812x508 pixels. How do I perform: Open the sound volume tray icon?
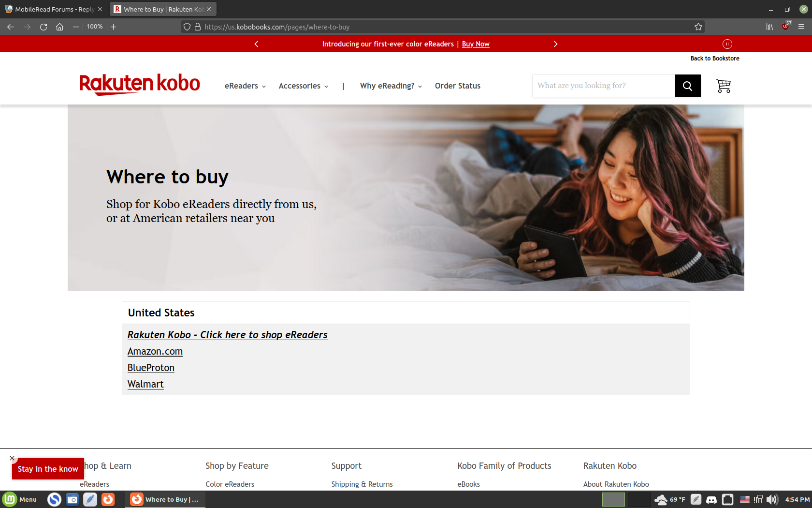[772, 499]
